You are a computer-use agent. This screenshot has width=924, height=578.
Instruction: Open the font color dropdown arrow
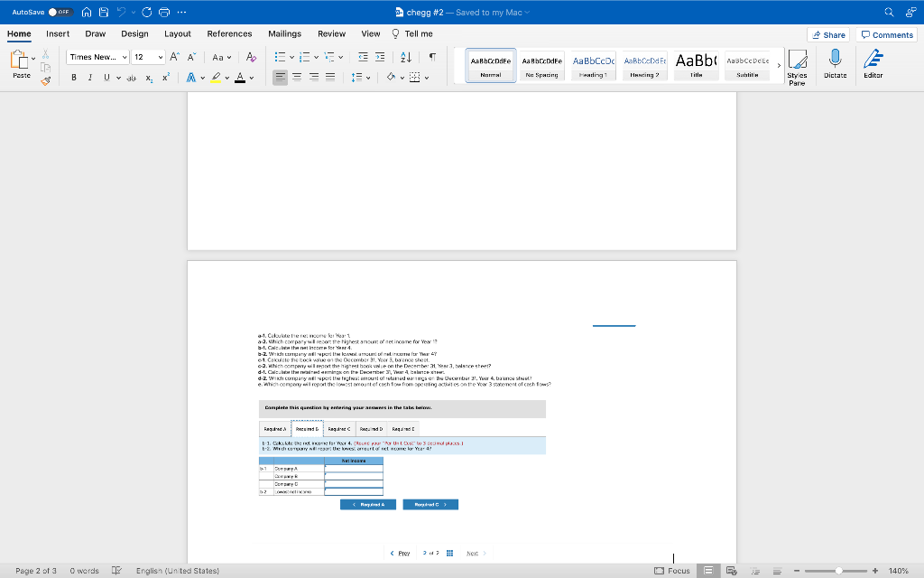pos(252,78)
